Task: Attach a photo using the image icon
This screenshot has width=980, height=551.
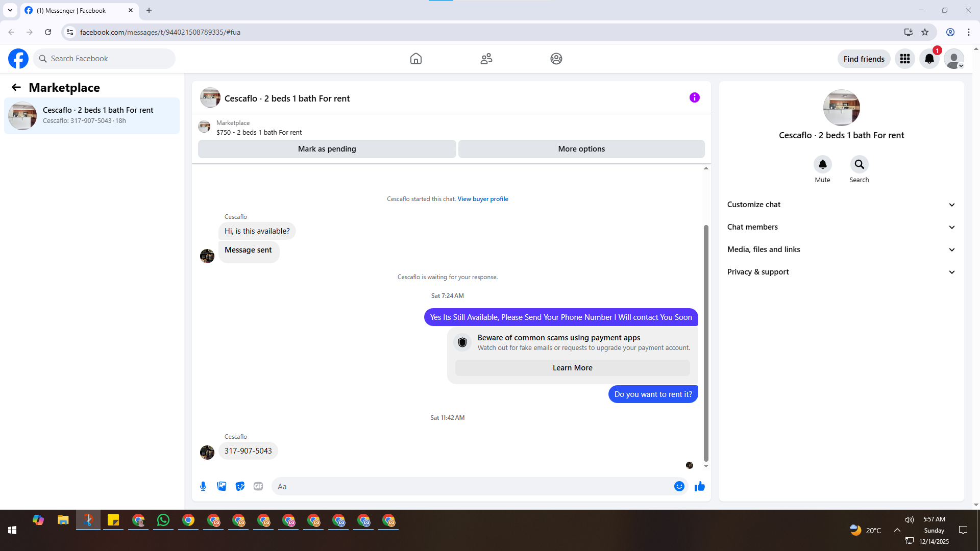Action: [x=222, y=486]
